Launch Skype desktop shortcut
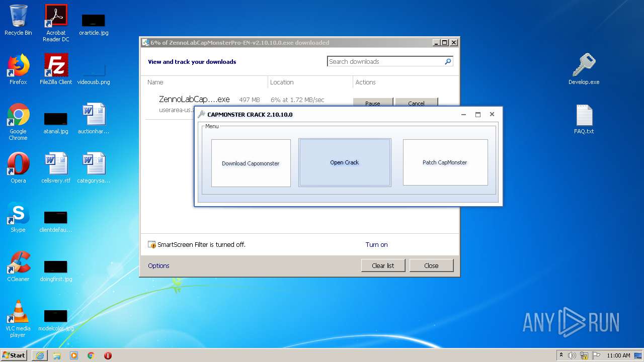 point(18,217)
